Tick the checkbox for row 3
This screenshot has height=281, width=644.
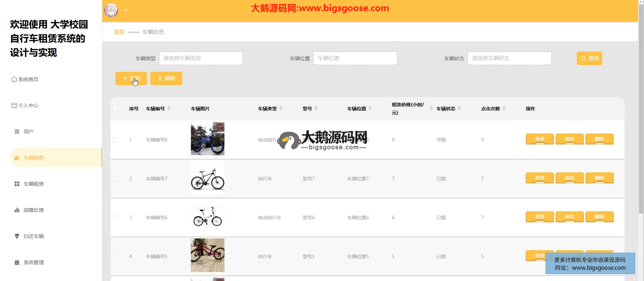115,218
